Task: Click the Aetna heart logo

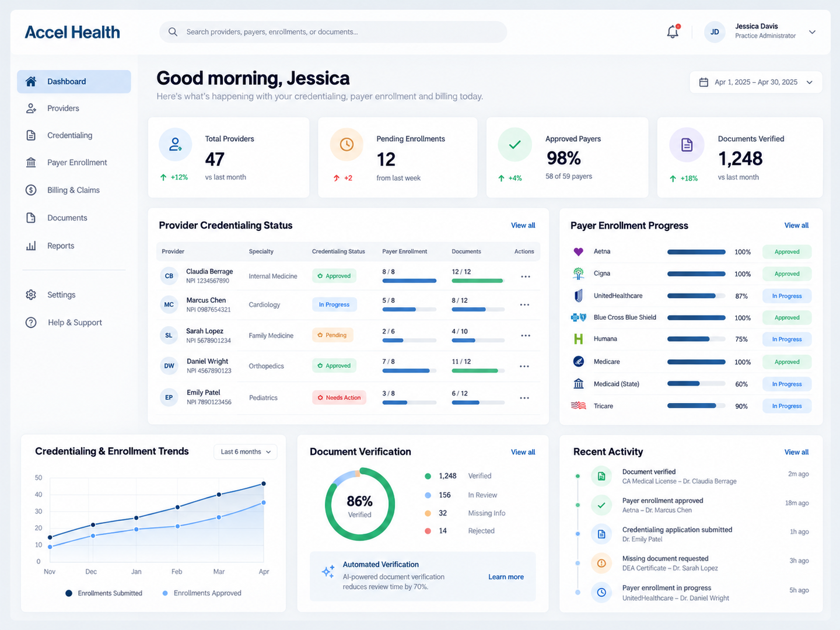Action: pos(578,252)
